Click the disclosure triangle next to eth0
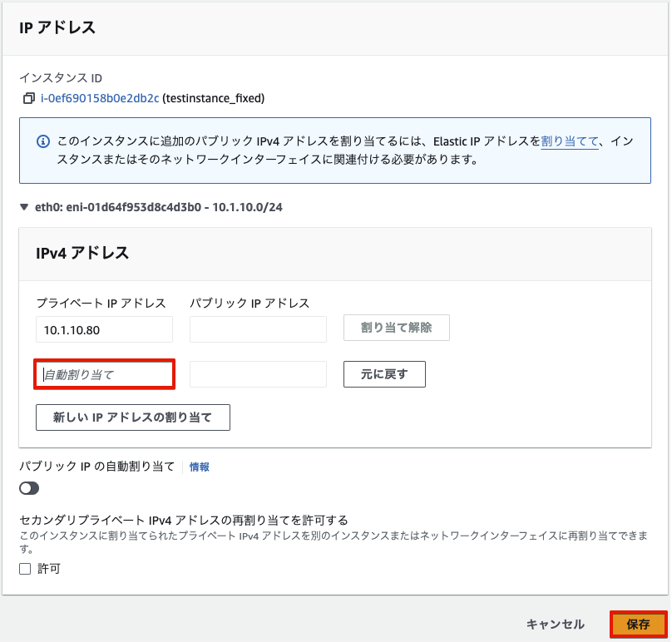Screen dimensions: 672x642 [22, 207]
